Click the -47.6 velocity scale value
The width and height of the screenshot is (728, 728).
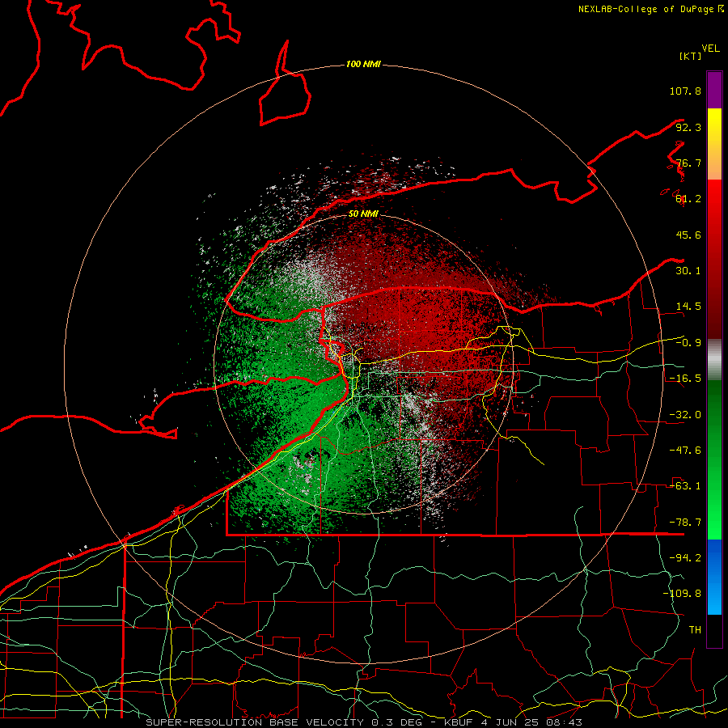pyautogui.click(x=685, y=451)
